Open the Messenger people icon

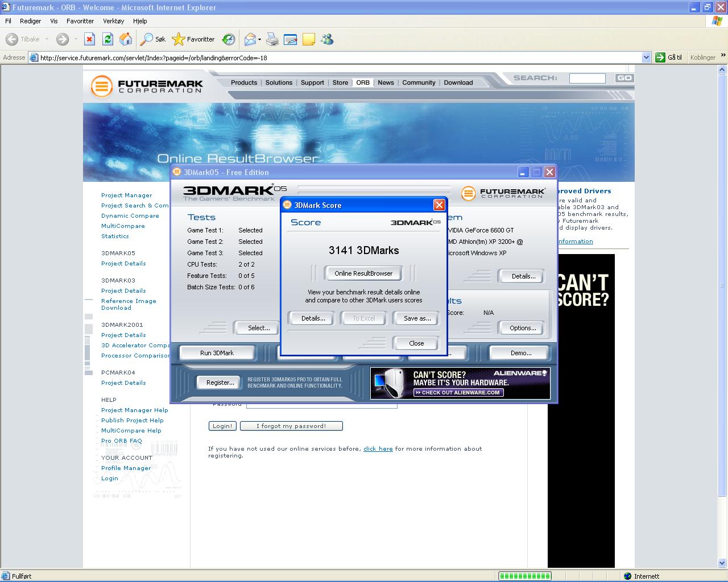pyautogui.click(x=327, y=39)
